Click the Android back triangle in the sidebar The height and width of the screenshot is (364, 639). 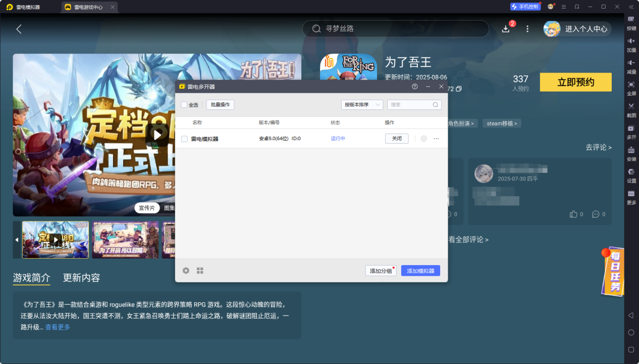(x=631, y=316)
